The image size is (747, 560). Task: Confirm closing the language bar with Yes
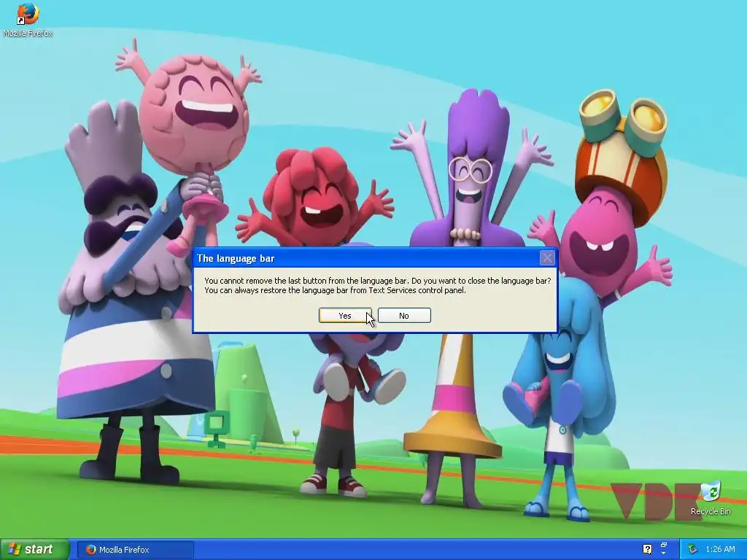345,316
